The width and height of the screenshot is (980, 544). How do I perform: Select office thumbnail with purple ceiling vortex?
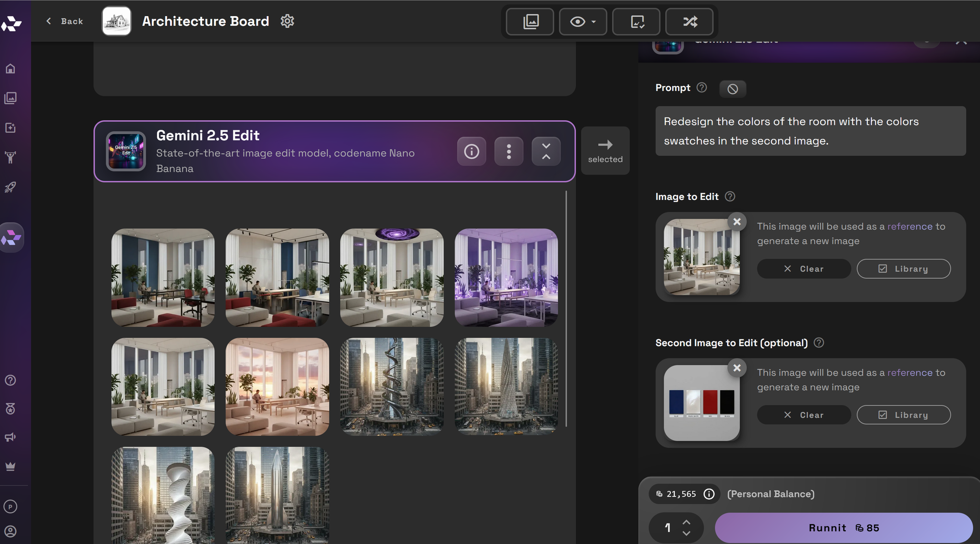392,278
